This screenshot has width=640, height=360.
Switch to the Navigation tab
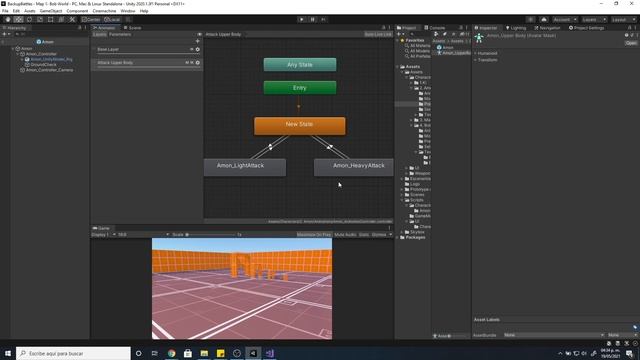tap(547, 28)
